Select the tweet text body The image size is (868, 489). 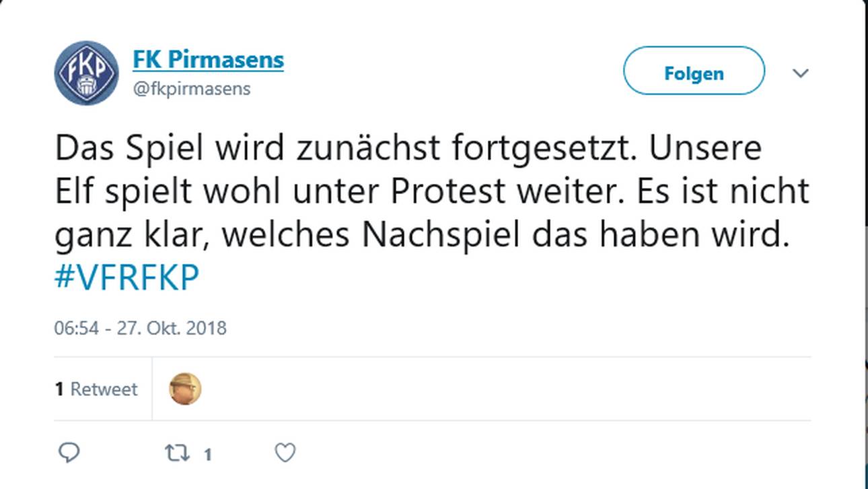pos(431,191)
